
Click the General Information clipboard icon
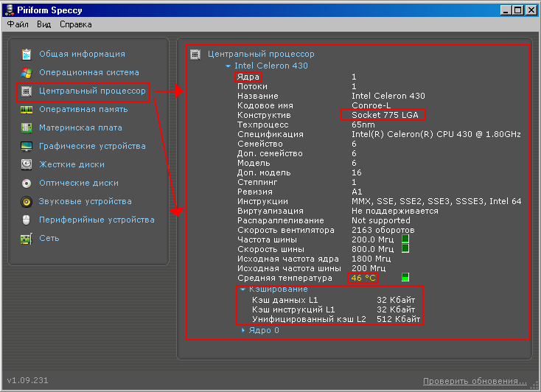[27, 54]
